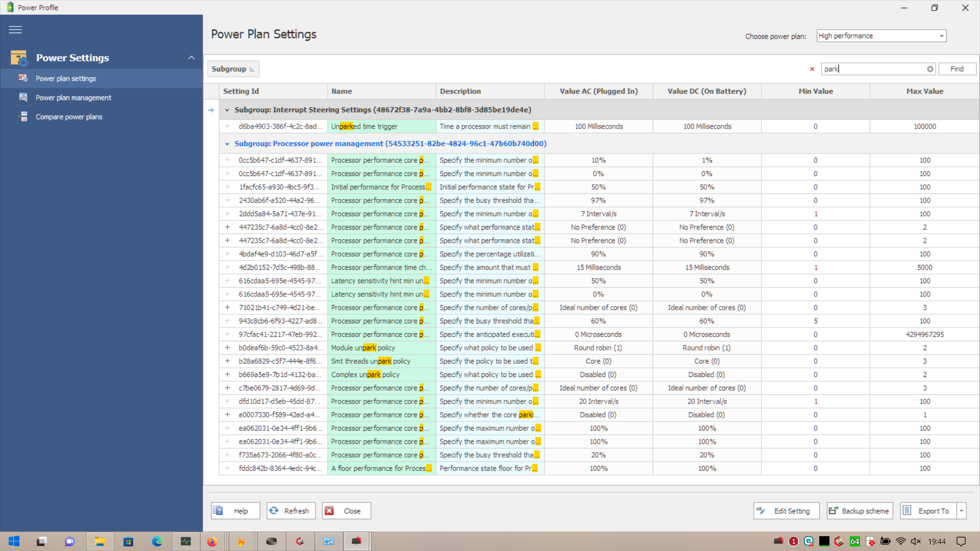The image size is (980, 551).
Task: Open Power plan management in the sidebar
Action: click(101, 97)
